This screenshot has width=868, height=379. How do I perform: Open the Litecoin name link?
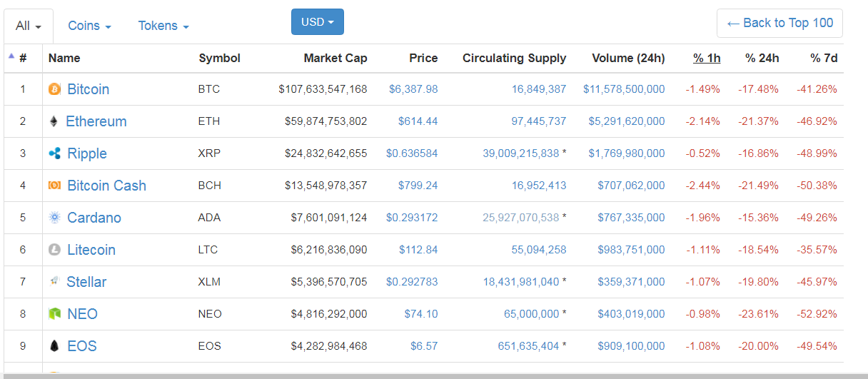tap(91, 250)
